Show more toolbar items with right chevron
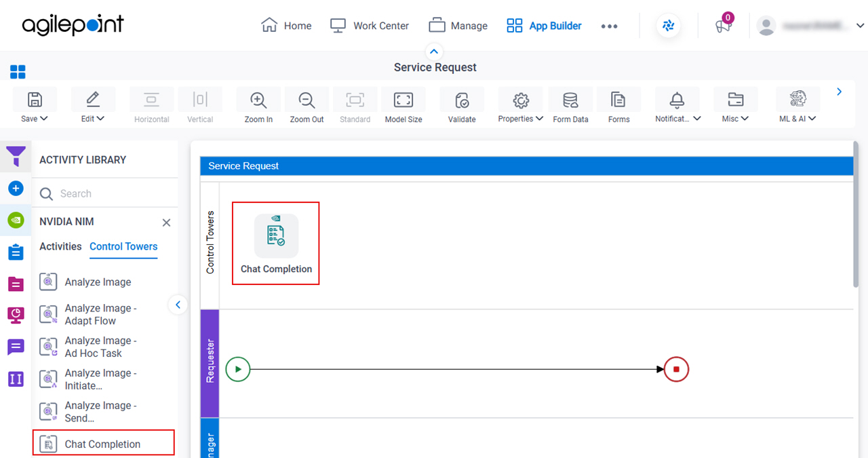Image resolution: width=868 pixels, height=458 pixels. pos(840,92)
